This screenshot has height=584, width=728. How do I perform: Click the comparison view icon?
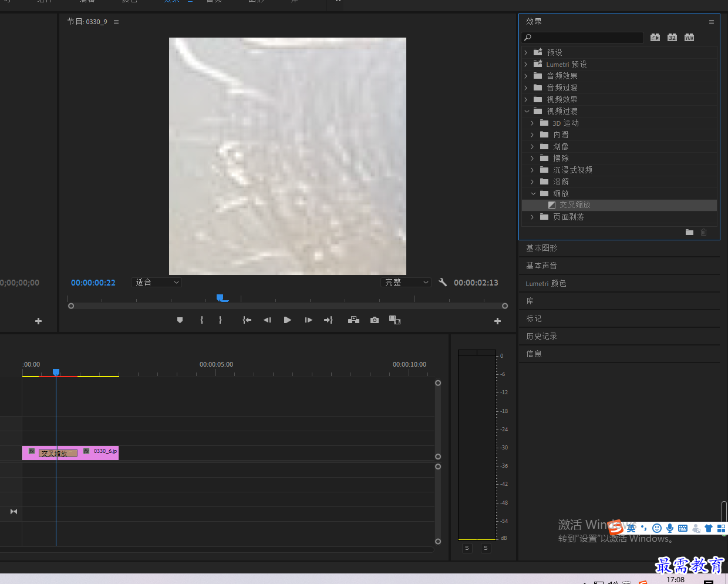[x=395, y=320]
